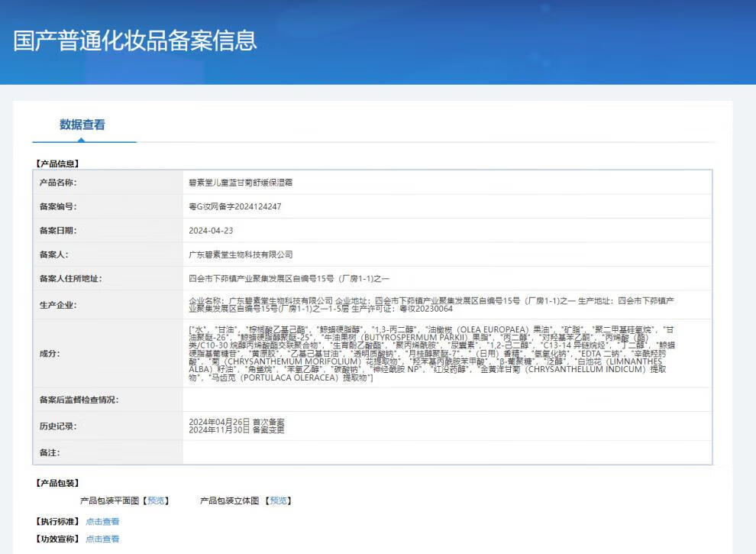This screenshot has width=756, height=554.
Task: Open the 数据查看 tab
Action: point(82,125)
